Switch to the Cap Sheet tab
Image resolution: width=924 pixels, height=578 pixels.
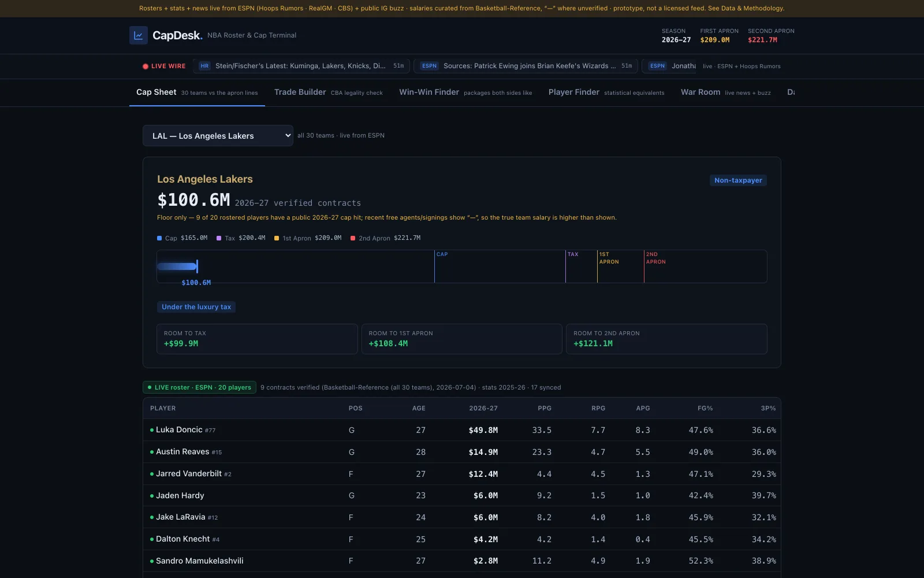(x=197, y=92)
